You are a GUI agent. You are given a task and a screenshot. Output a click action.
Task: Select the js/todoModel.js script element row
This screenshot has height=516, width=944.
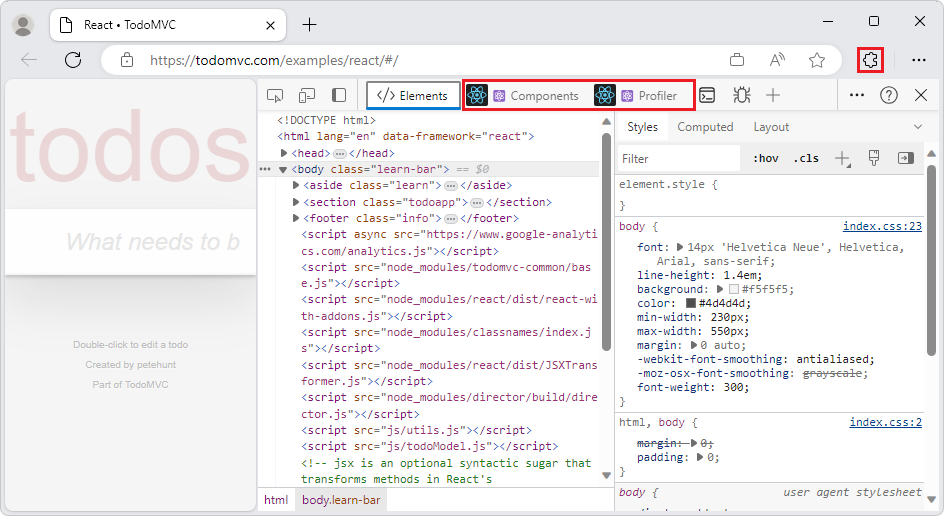pyautogui.click(x=430, y=446)
